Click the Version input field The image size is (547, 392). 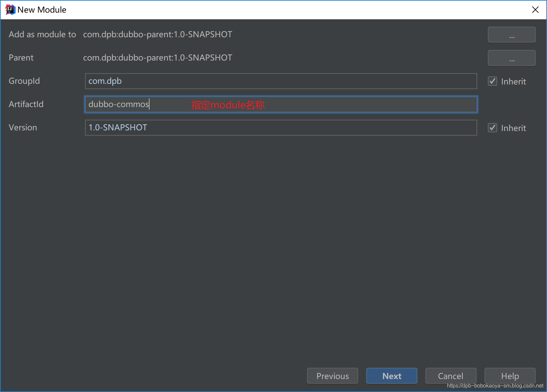click(281, 128)
